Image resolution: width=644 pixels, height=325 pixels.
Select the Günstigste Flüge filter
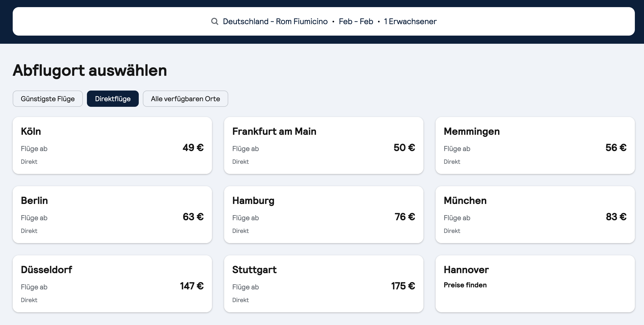click(x=48, y=99)
